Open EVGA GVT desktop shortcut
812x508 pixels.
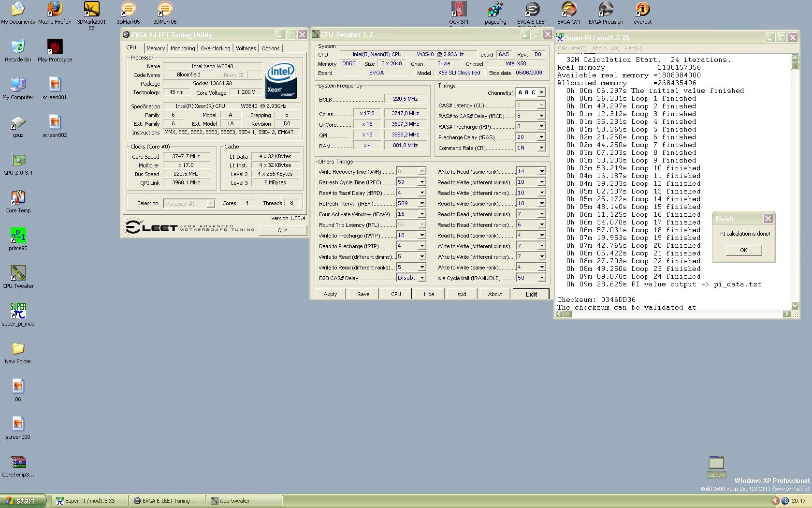[569, 13]
